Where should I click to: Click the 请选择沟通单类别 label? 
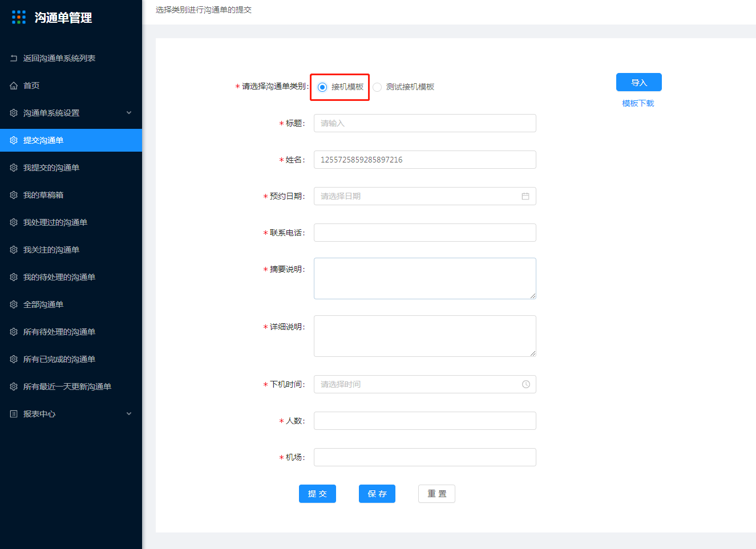coord(275,87)
